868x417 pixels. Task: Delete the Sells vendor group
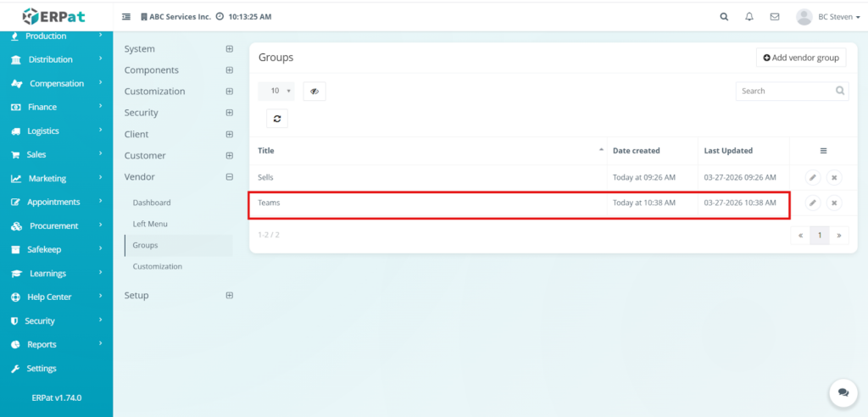click(834, 177)
